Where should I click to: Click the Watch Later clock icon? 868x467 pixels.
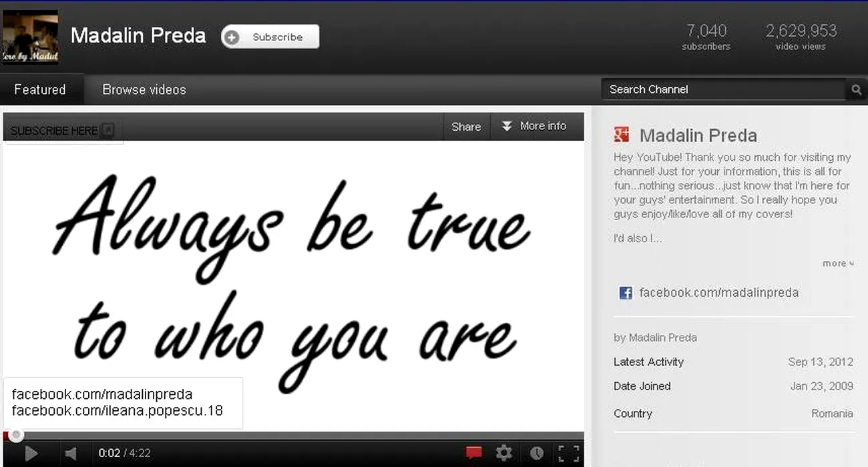[537, 453]
